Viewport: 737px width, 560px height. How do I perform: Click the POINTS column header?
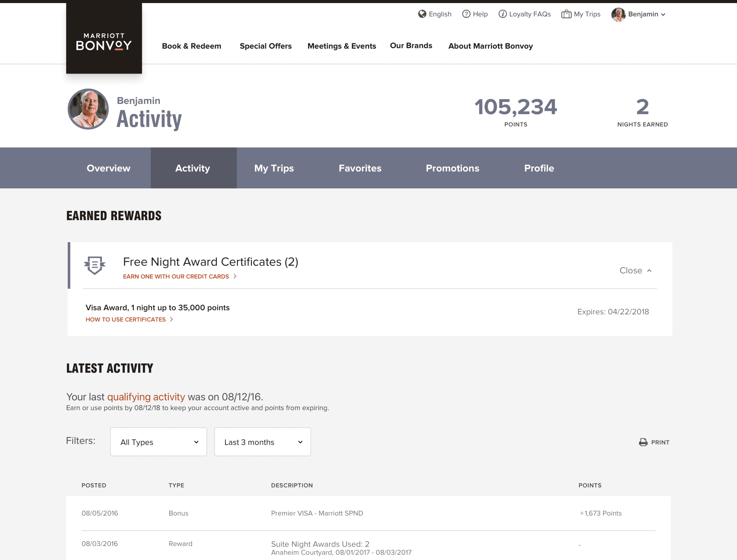[x=590, y=485]
